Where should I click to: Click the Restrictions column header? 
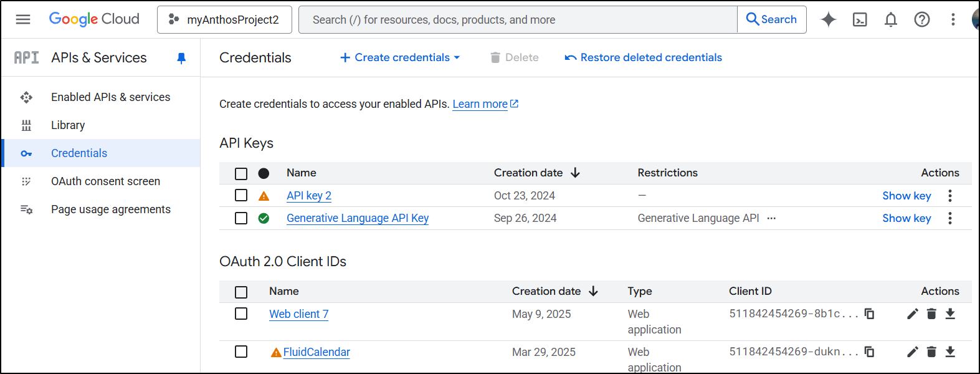[x=667, y=173]
